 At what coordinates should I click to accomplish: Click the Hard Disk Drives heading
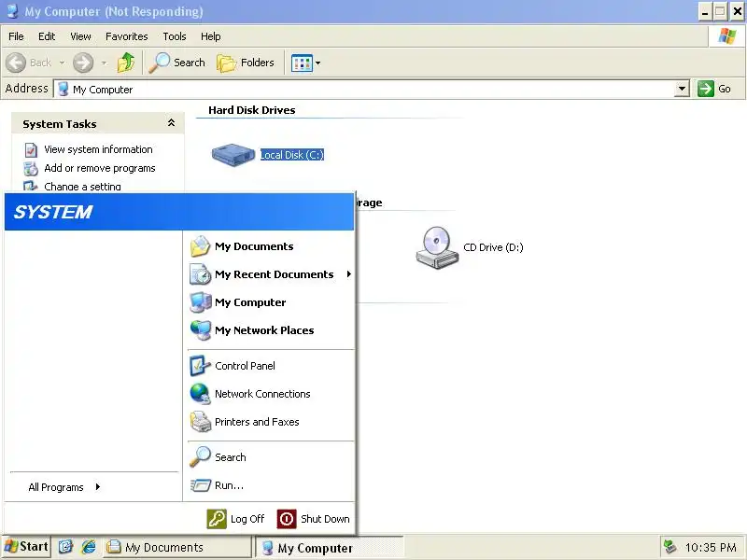coord(252,110)
